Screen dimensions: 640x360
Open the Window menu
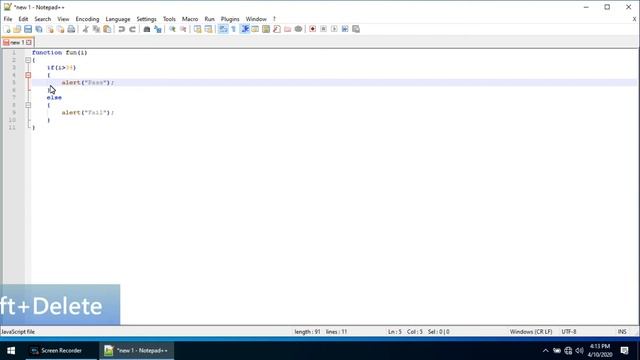coord(256,19)
